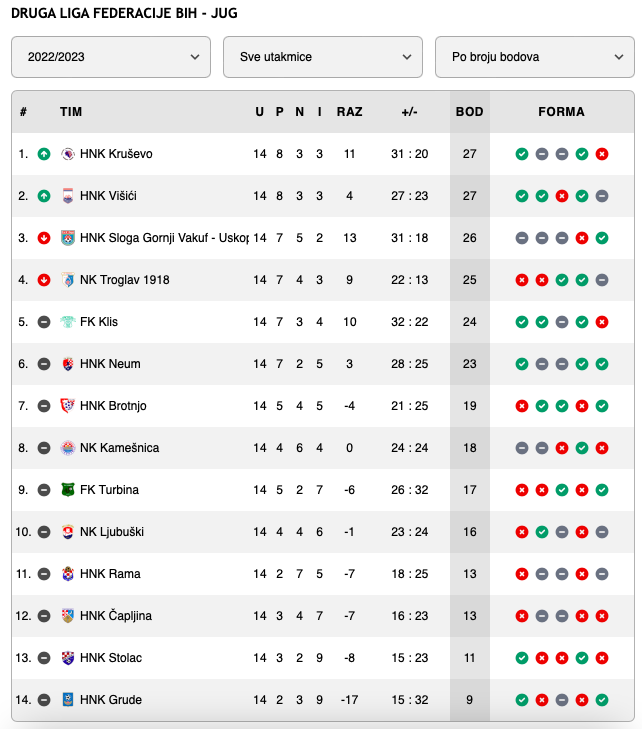The width and height of the screenshot is (642, 729).
Task: Click the HNK Kruševo club crest
Action: click(68, 154)
